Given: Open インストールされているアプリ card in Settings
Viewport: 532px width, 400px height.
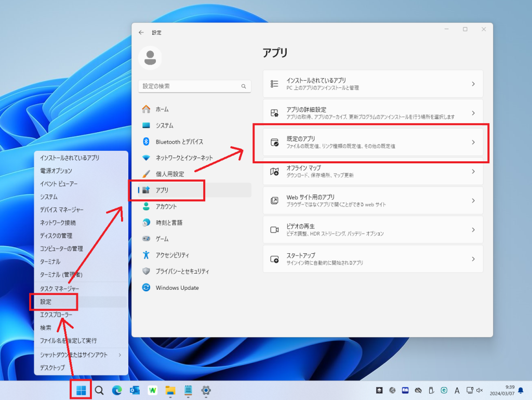Looking at the screenshot, I should [x=373, y=84].
